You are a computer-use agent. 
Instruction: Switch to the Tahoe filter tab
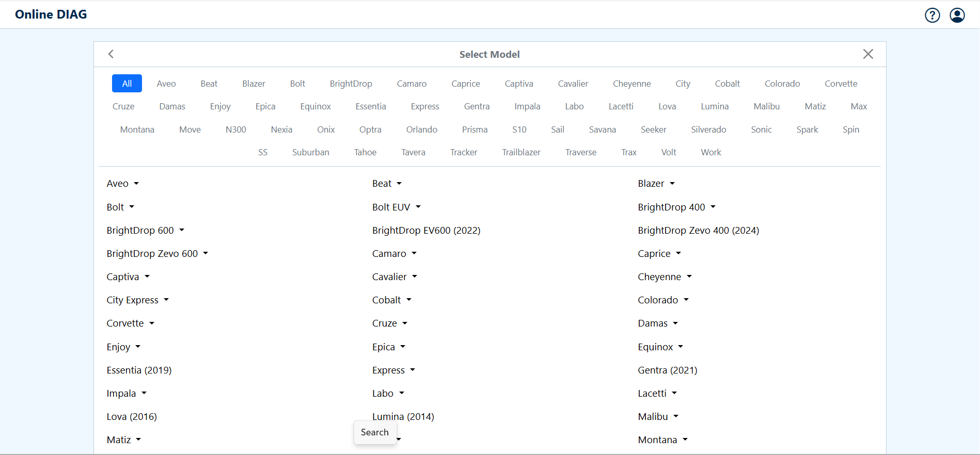point(365,152)
